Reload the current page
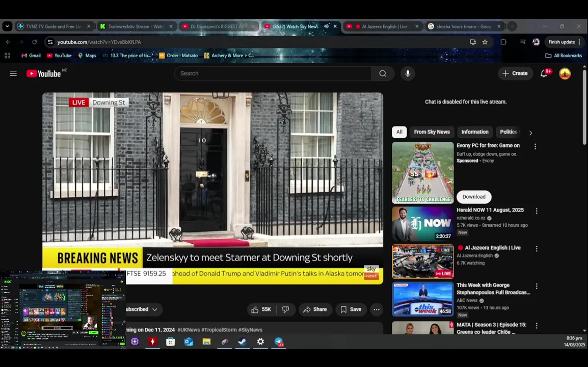Image resolution: width=588 pixels, height=367 pixels. pos(34,42)
